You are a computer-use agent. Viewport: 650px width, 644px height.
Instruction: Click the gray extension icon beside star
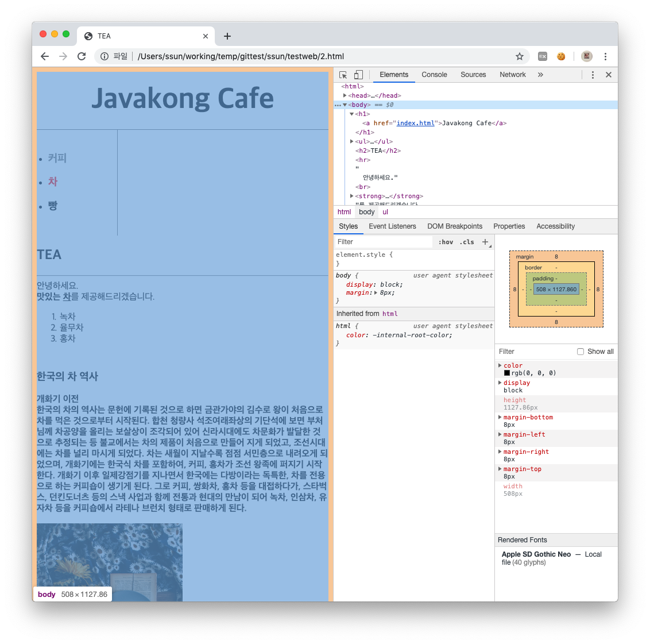click(543, 56)
